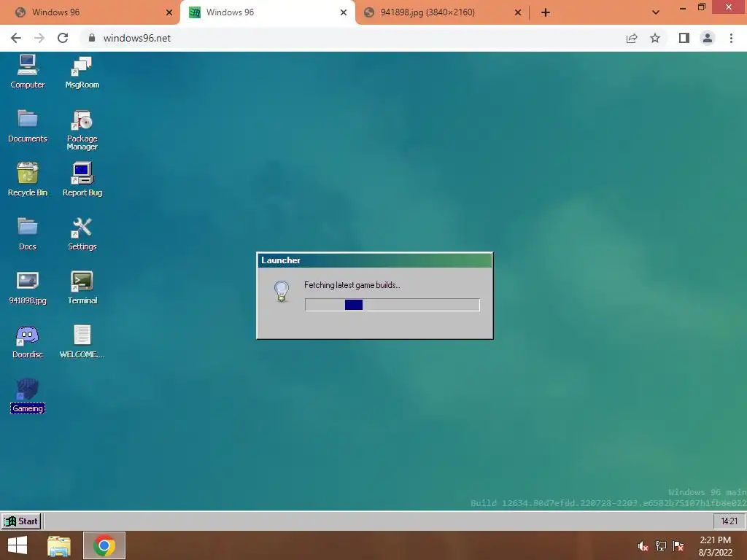Click the 'Fetching latest game builds...' text
The height and width of the screenshot is (560, 747).
tap(352, 285)
